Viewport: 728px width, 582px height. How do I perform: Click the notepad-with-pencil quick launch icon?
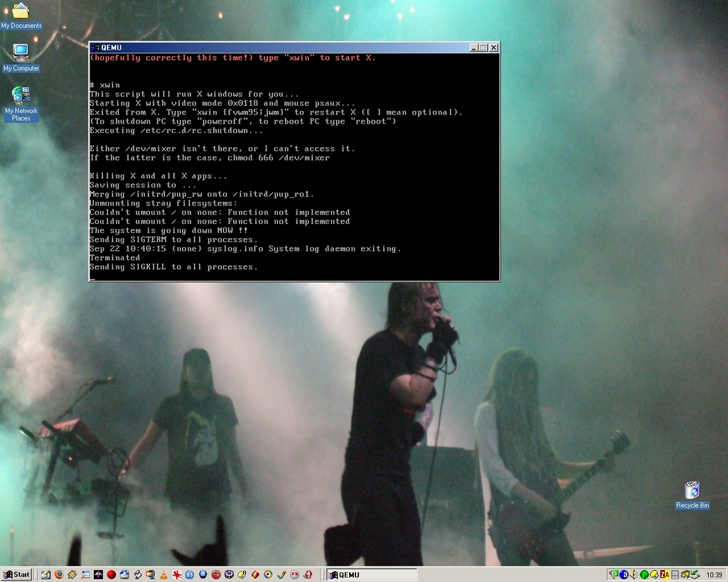coord(45,575)
